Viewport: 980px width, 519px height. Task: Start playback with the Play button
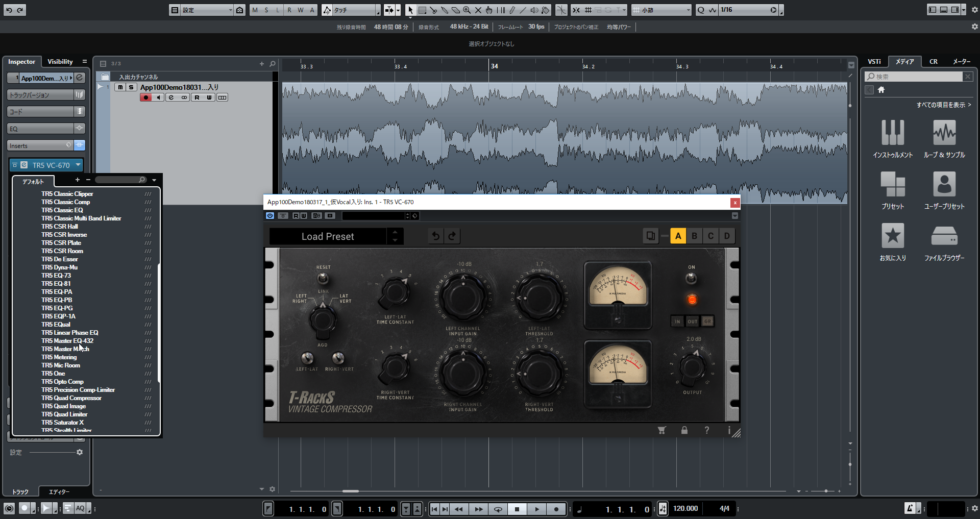tap(536, 509)
